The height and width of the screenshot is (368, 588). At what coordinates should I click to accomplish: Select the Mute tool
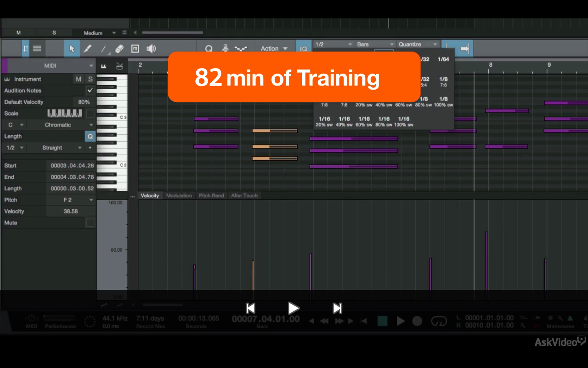coord(135,48)
